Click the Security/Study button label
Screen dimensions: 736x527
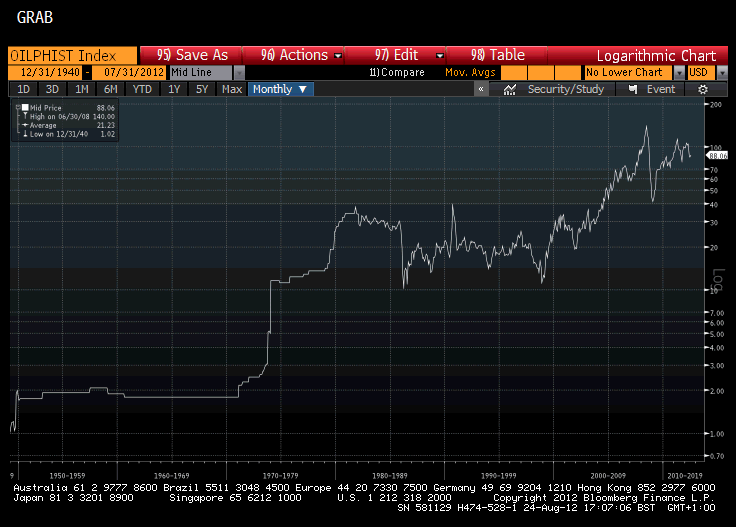click(566, 89)
